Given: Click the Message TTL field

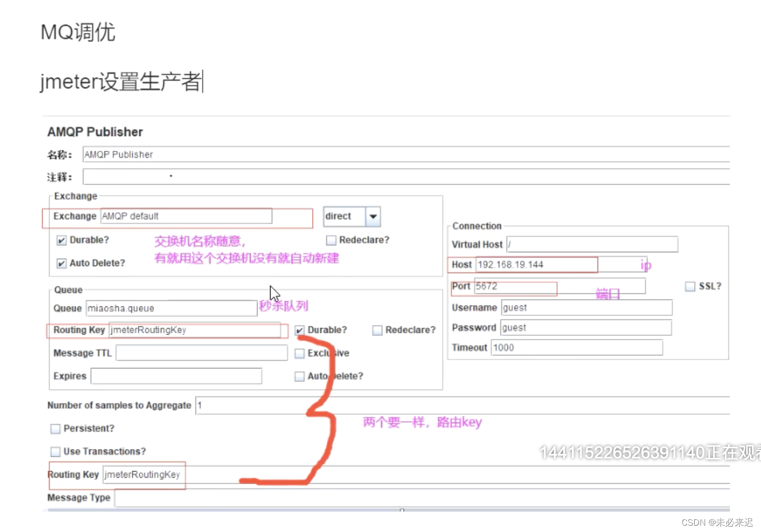Looking at the screenshot, I should tap(202, 353).
